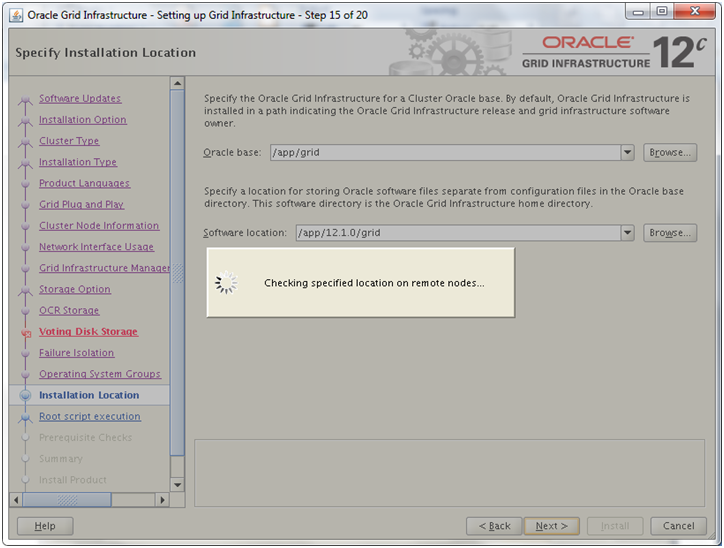
Task: Expand the Oracle base dropdown
Action: coord(627,153)
